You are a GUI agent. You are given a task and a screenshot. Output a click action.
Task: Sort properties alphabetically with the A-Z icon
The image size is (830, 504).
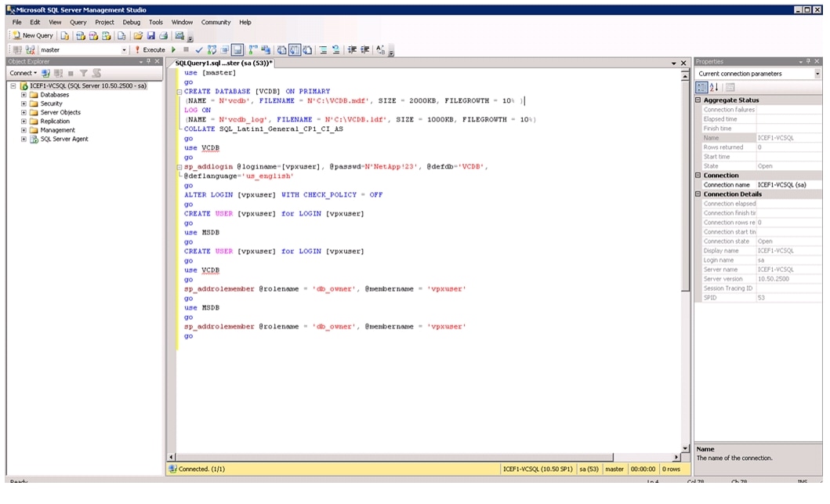tap(714, 87)
